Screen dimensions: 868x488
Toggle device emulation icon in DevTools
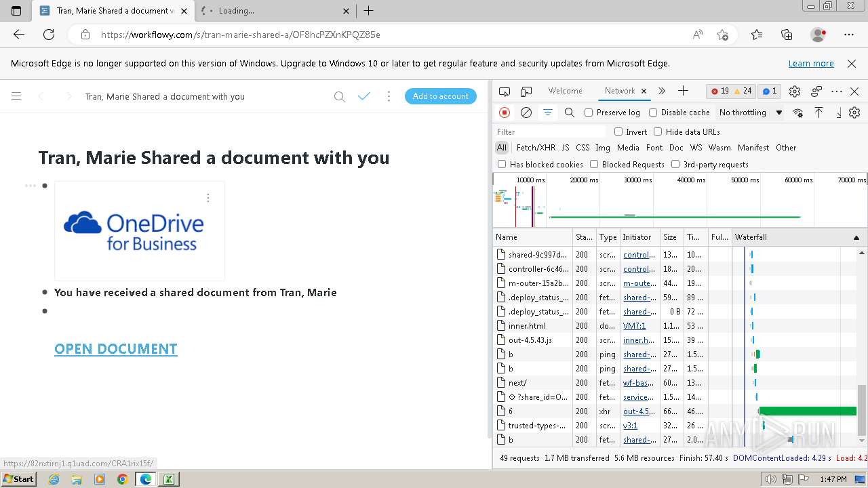pyautogui.click(x=526, y=91)
